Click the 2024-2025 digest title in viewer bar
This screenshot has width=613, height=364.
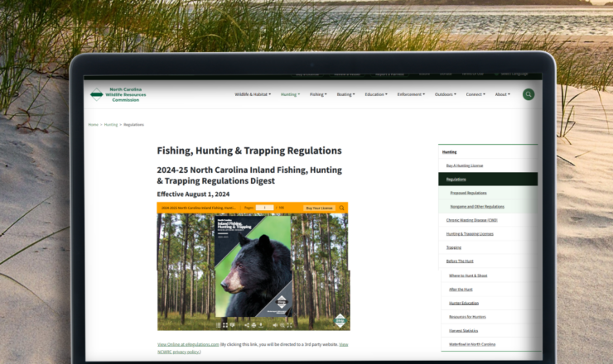coord(198,208)
